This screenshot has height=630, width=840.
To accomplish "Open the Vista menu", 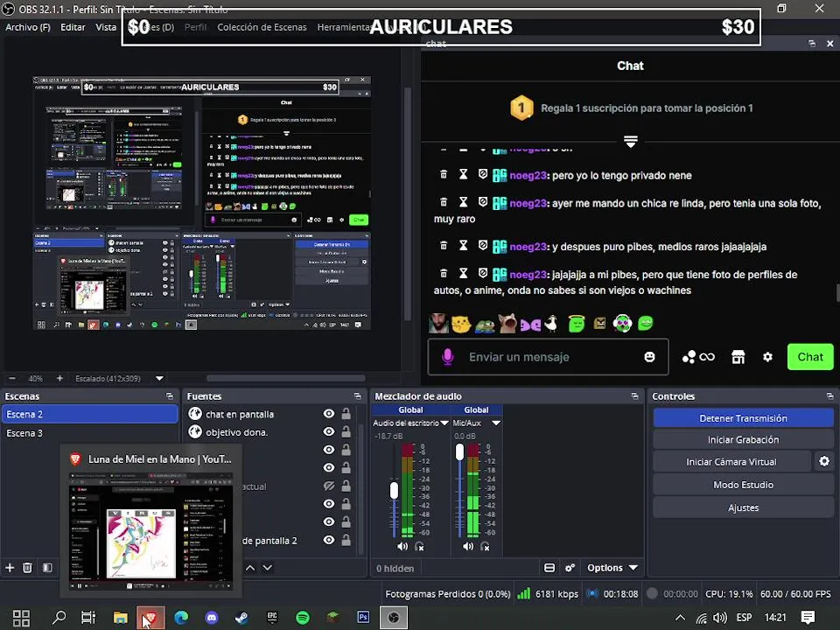I will click(x=106, y=27).
